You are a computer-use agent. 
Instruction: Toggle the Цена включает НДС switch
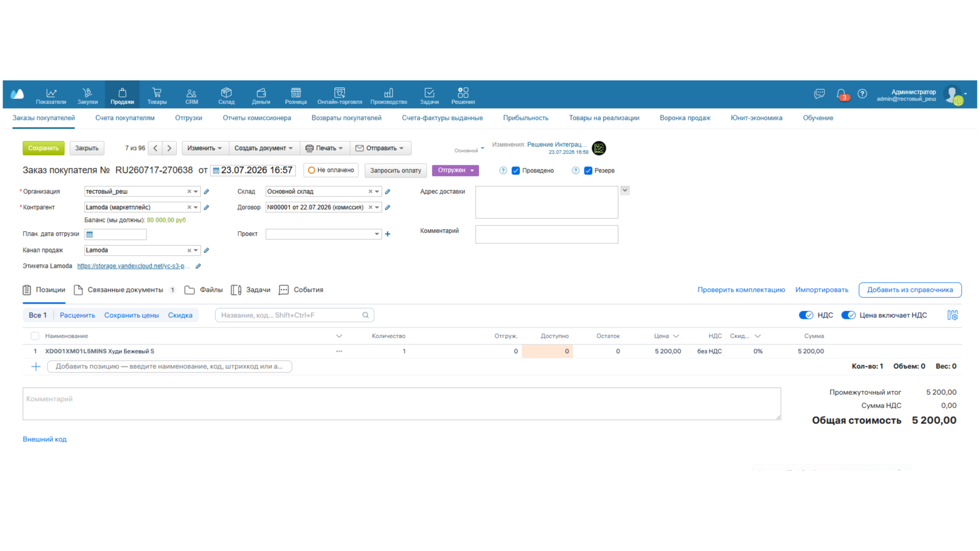pyautogui.click(x=848, y=315)
